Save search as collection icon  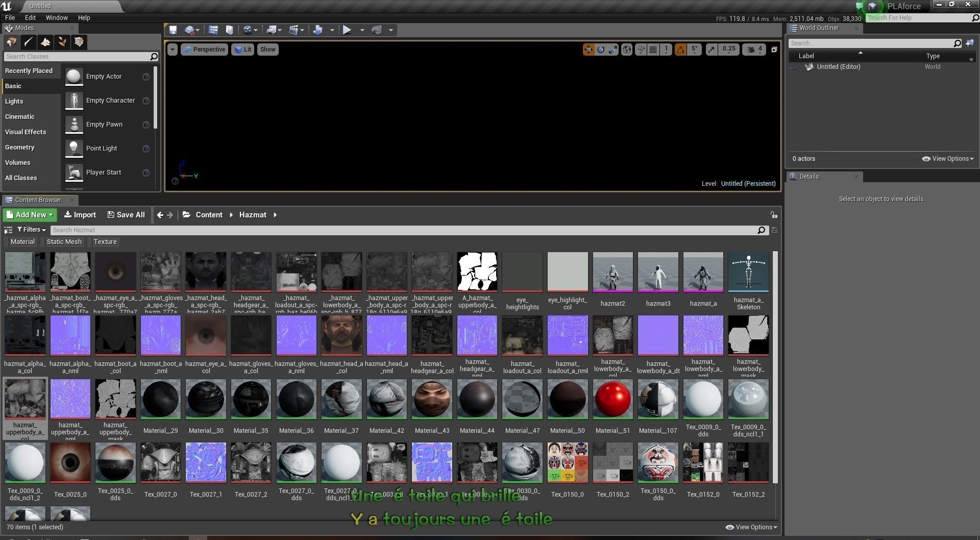[x=774, y=230]
